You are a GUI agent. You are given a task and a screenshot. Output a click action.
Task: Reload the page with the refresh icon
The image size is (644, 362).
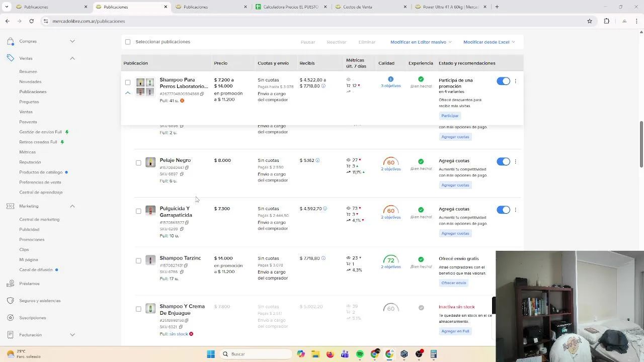(31, 21)
